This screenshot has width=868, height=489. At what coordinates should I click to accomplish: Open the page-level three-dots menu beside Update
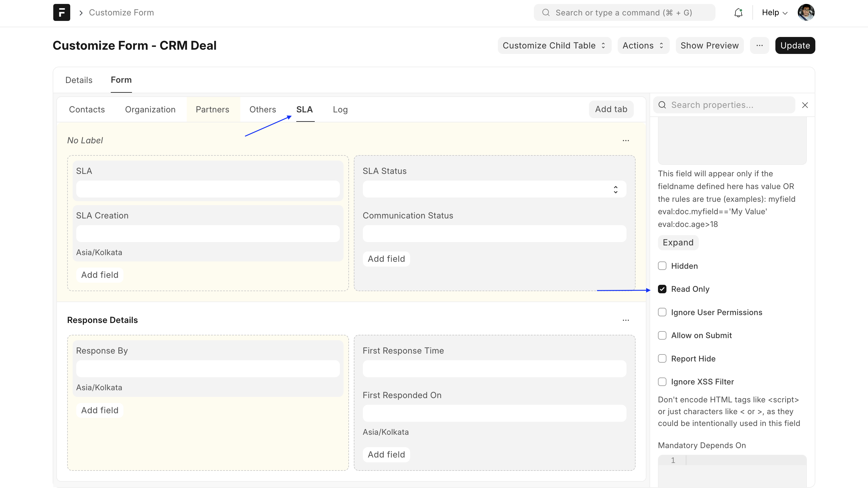tap(759, 45)
